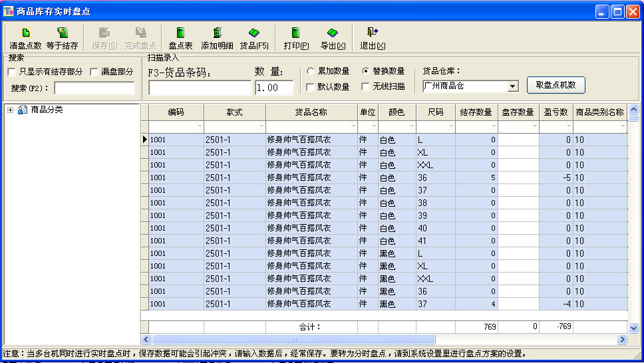Click the title bar application icon
This screenshot has width=644, height=363.
tap(8, 11)
